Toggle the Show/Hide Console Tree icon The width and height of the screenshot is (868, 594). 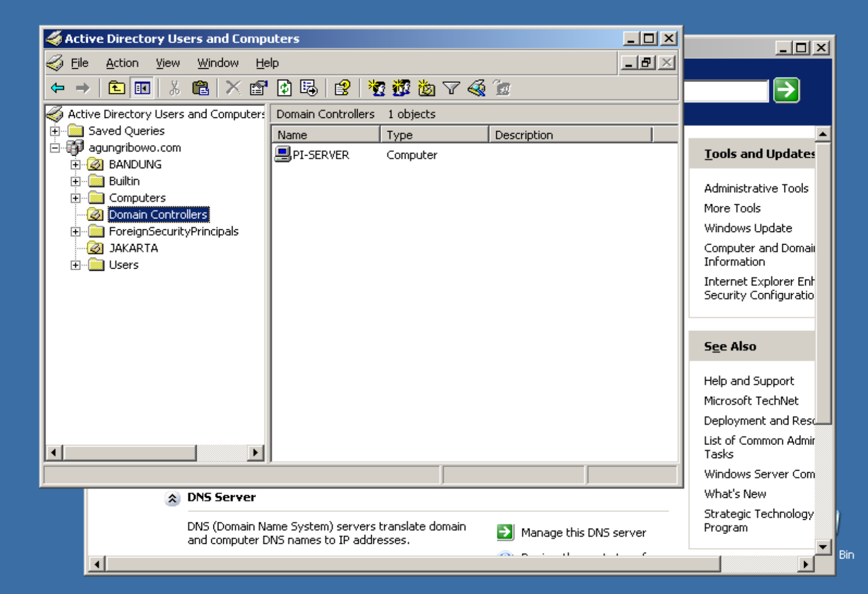142,88
